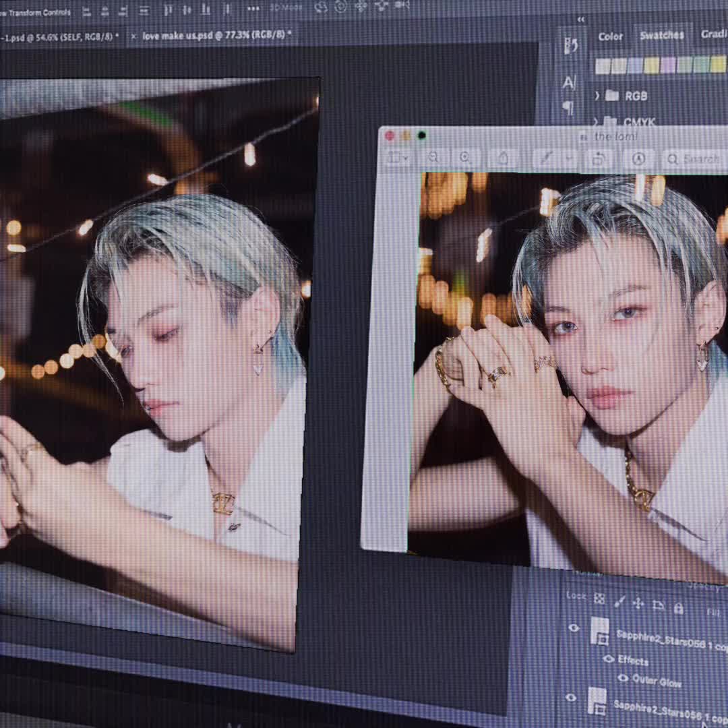Viewport: 728px width, 728px height.
Task: Click the align vertical centers icon in the options bar
Action: 187,9
